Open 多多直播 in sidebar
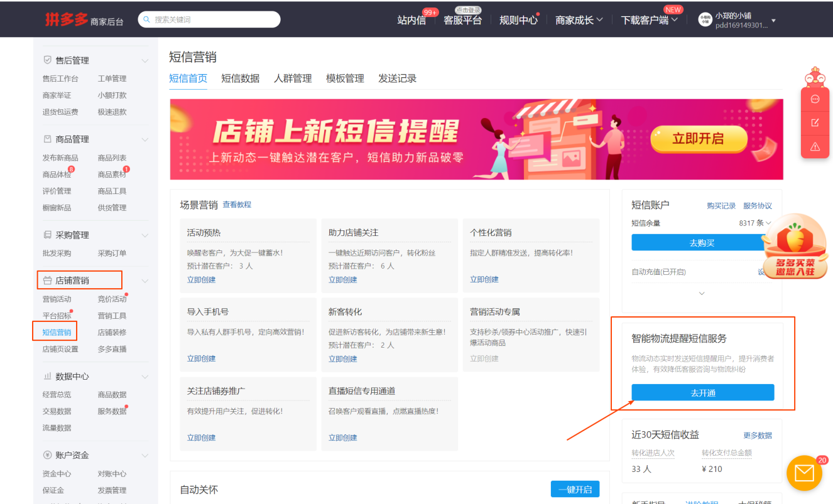The width and height of the screenshot is (833, 504). pos(112,349)
